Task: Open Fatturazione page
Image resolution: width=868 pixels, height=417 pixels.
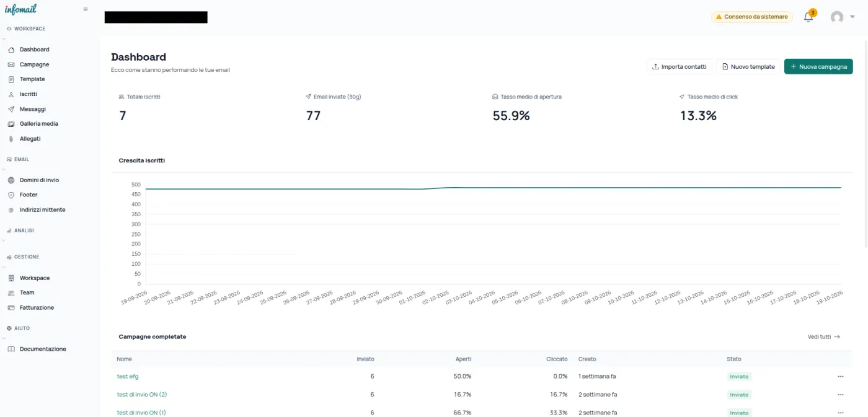Action: coord(37,307)
